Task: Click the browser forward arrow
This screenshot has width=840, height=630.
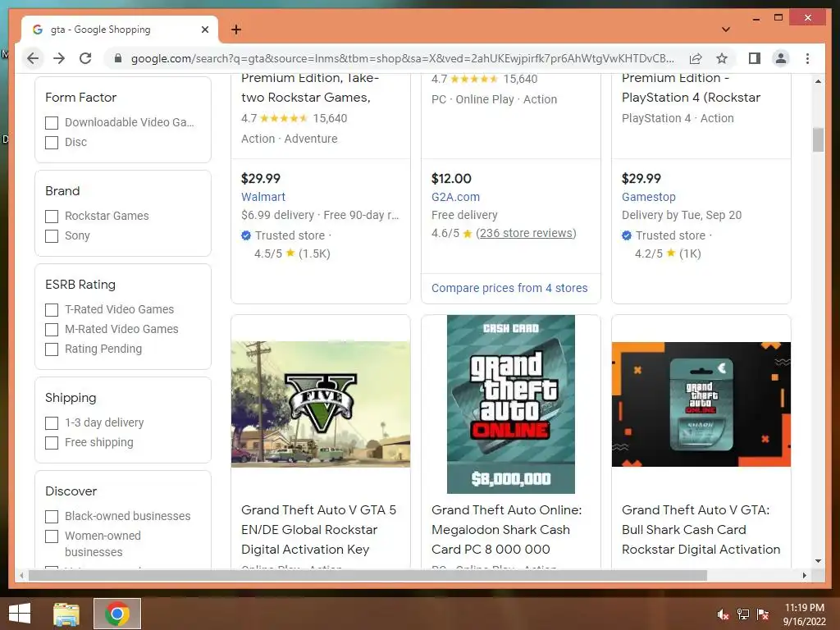Action: (x=59, y=58)
